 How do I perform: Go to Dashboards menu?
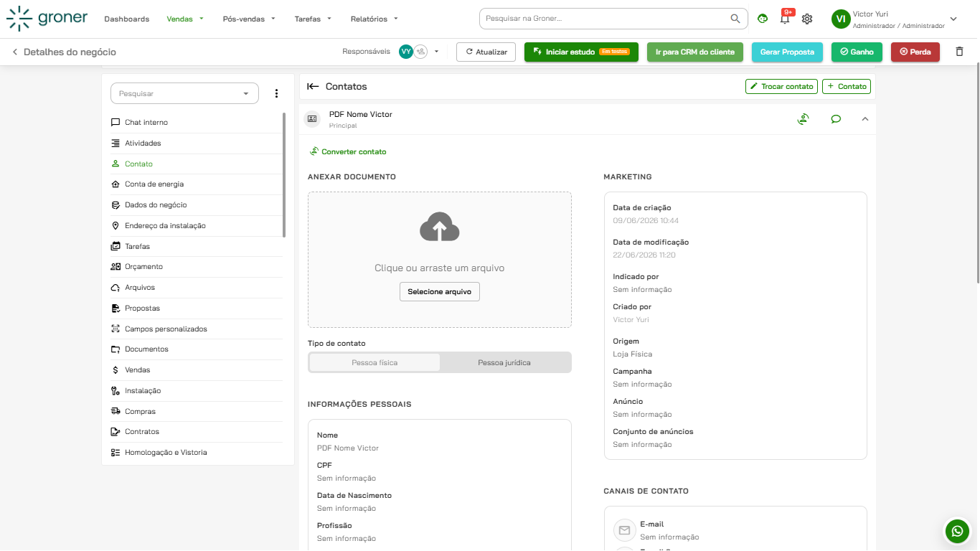127,19
